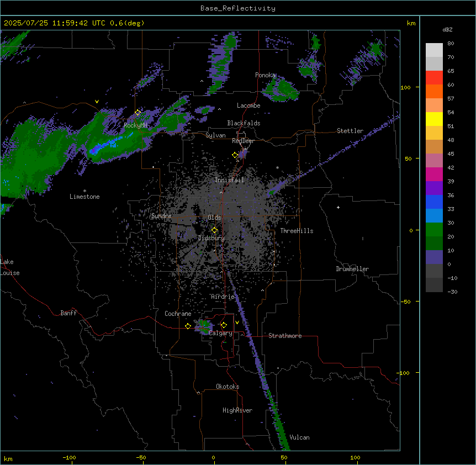Click the yellow diamond marker below Cochrane

coord(188,326)
